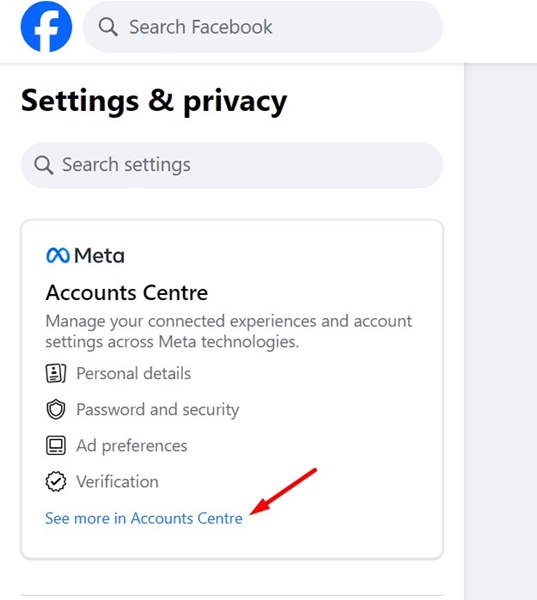Focus the Search settings input field

coord(232,165)
